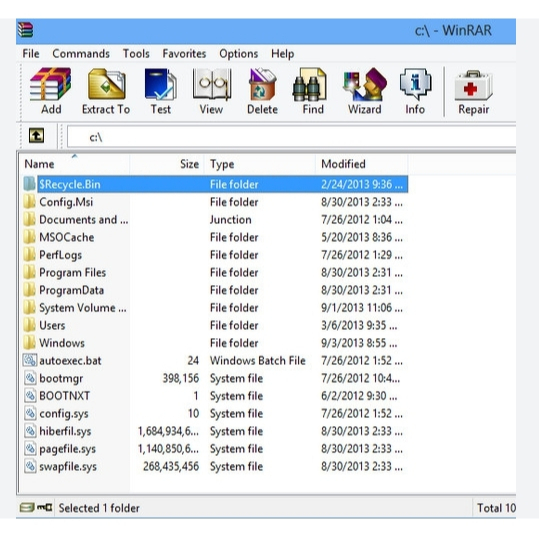
Task: Click the key icon in status bar
Action: pyautogui.click(x=45, y=507)
